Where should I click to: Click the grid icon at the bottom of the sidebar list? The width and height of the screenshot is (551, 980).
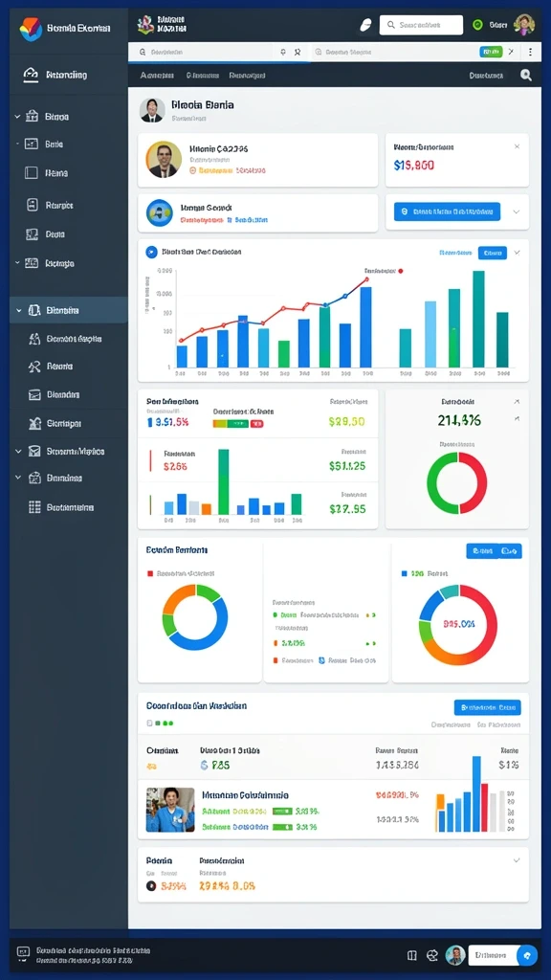pos(35,507)
